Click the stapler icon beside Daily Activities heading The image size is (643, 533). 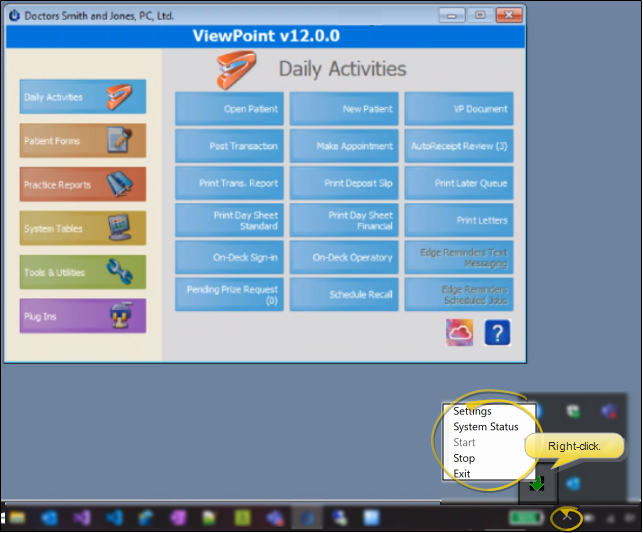(x=237, y=69)
